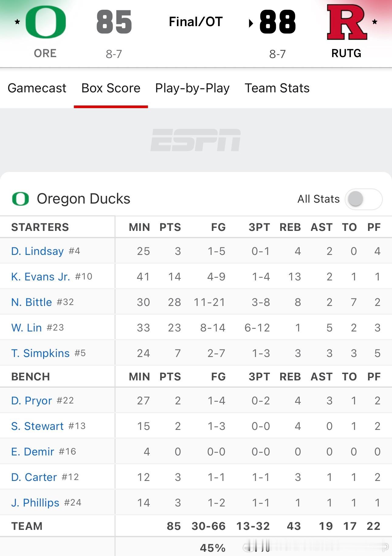Viewport: 392px width, 556px height.
Task: Open D. Pryor player profile
Action: click(x=32, y=400)
